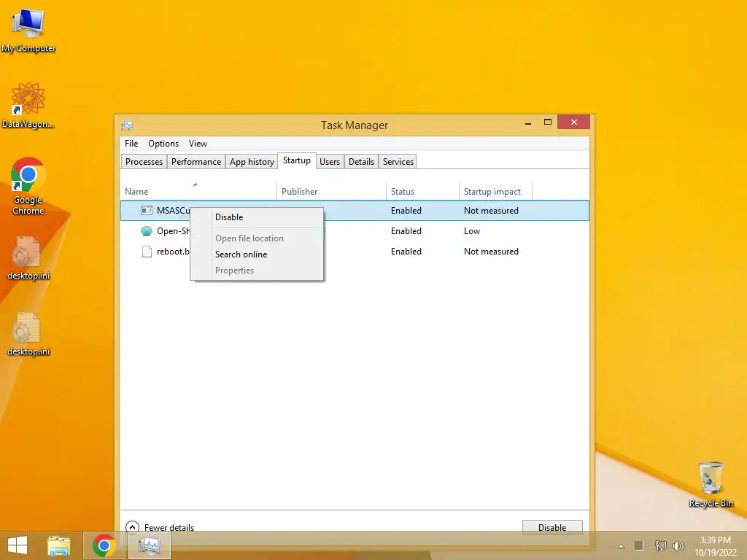Viewport: 747px width, 560px height.
Task: Sort by Status column header
Action: [422, 192]
